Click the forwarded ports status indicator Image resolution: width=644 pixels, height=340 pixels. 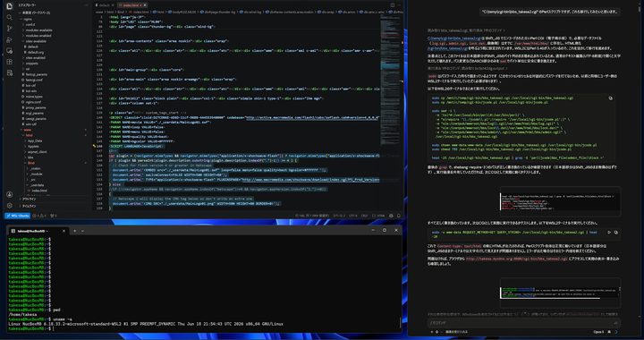tap(54, 216)
